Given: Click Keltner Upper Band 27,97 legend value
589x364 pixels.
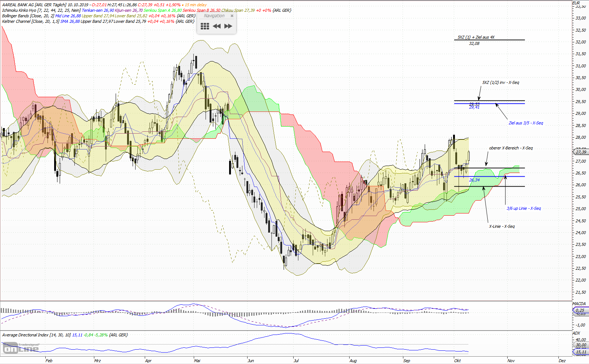Looking at the screenshot, I should (x=97, y=21).
